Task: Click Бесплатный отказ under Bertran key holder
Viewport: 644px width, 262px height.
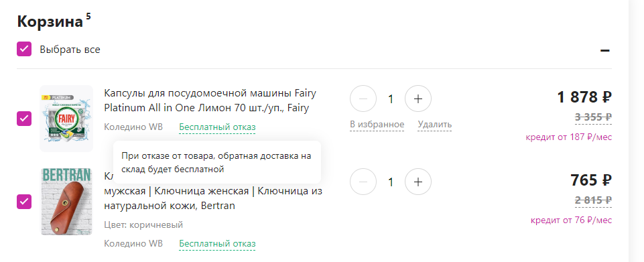Action: point(217,244)
